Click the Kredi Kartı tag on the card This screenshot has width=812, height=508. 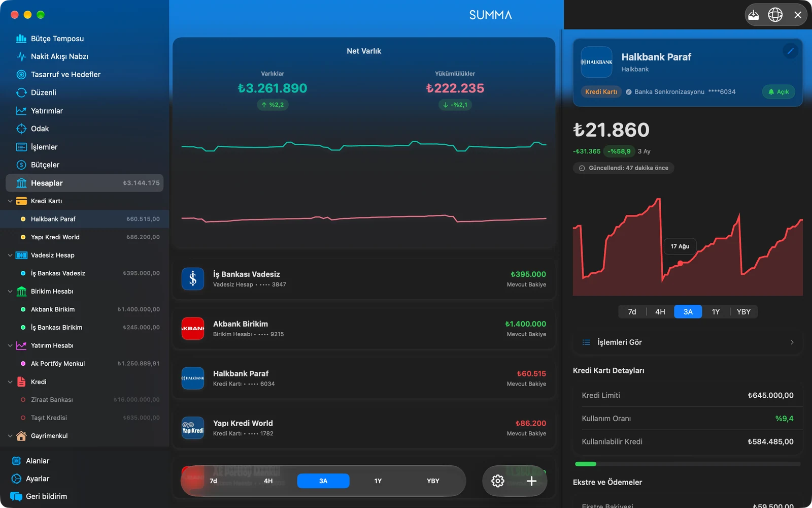point(601,92)
